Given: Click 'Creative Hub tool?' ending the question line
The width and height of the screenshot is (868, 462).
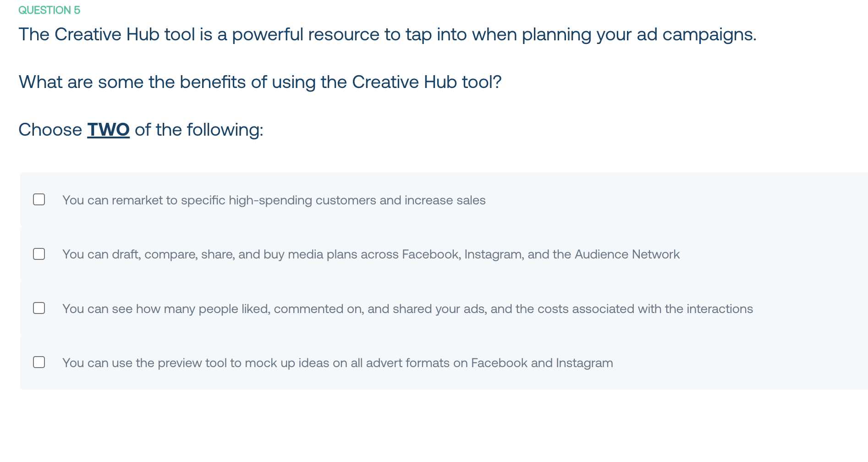Looking at the screenshot, I should (x=427, y=82).
